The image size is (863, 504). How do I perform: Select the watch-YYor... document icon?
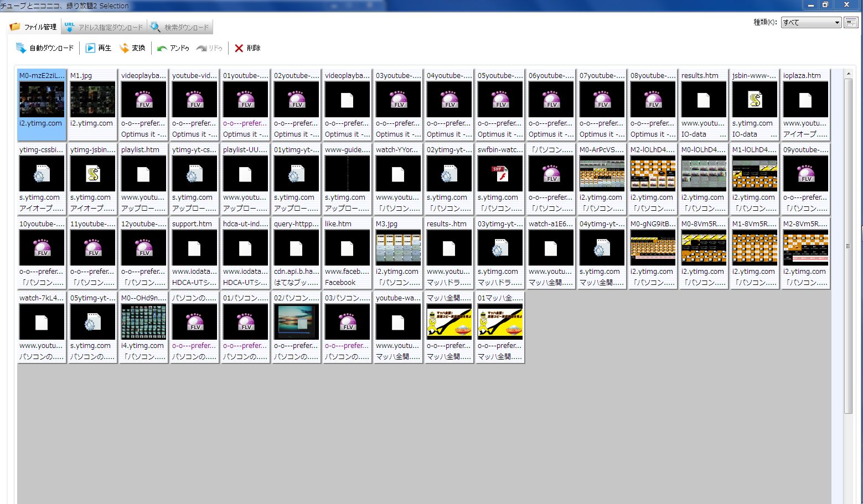point(399,174)
